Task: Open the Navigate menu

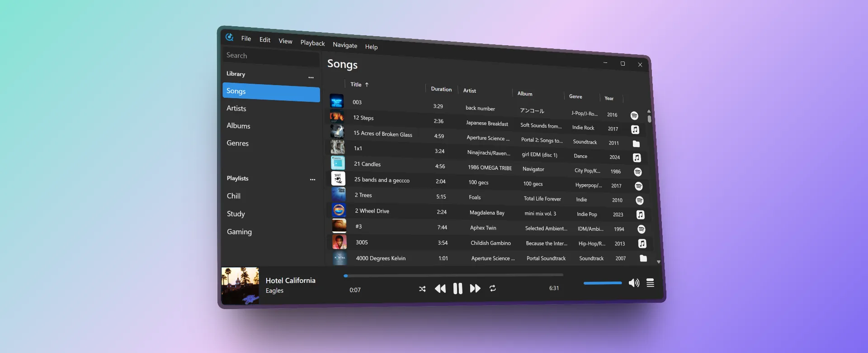Action: pyautogui.click(x=345, y=45)
